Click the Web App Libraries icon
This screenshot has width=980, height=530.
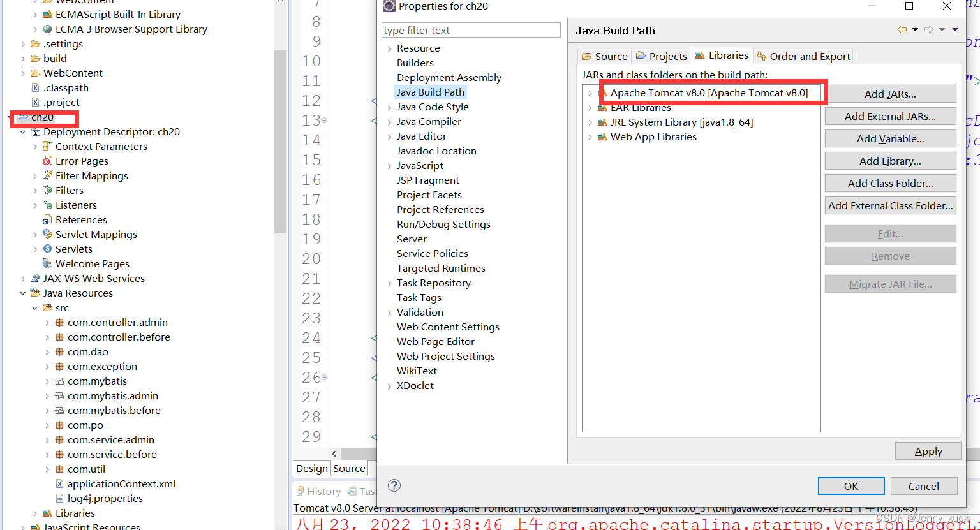[602, 137]
